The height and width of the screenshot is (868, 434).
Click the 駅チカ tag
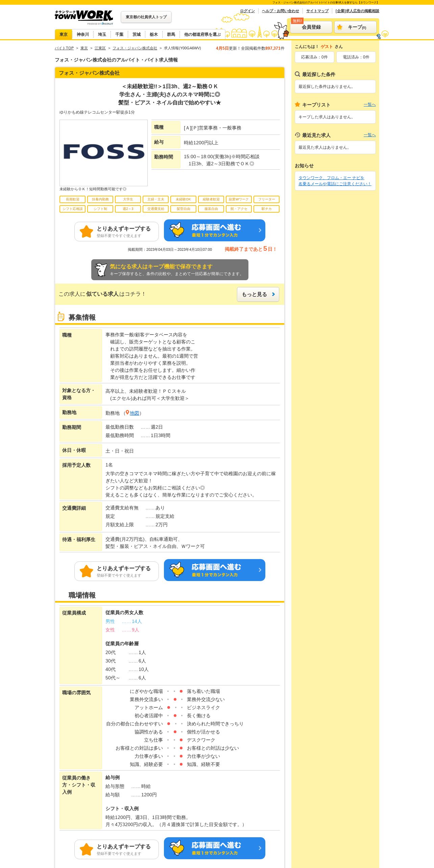point(267,209)
